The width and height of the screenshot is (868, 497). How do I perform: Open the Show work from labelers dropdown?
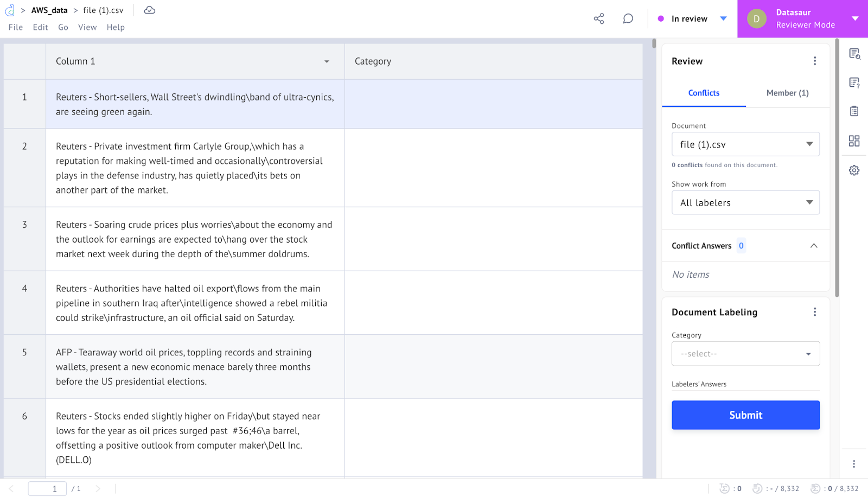(x=745, y=202)
